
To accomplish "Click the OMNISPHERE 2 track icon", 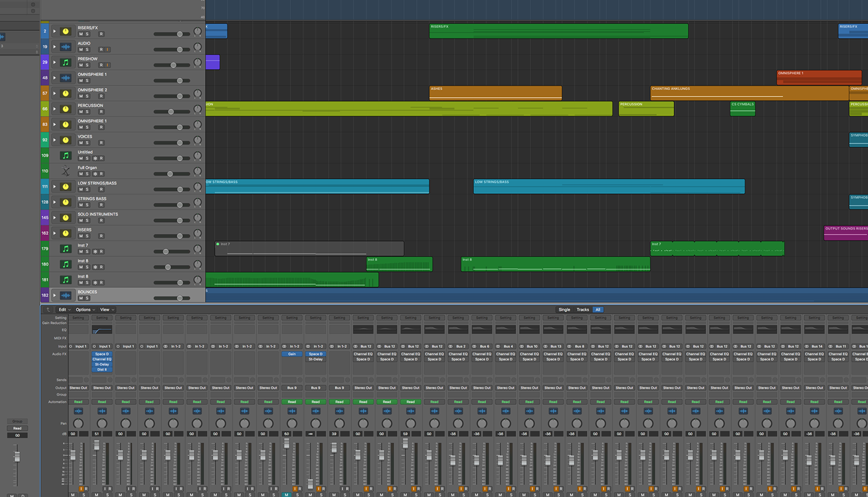I will [x=65, y=93].
